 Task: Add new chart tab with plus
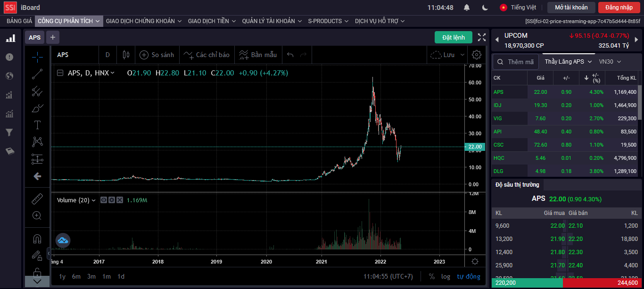[x=53, y=37]
